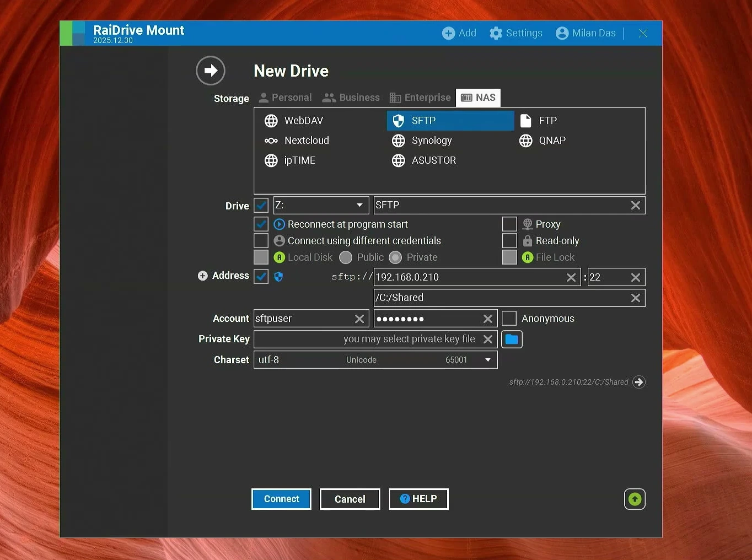Image resolution: width=752 pixels, height=560 pixels.
Task: Clear the IP address 192.168.0.210 field
Action: tap(571, 277)
